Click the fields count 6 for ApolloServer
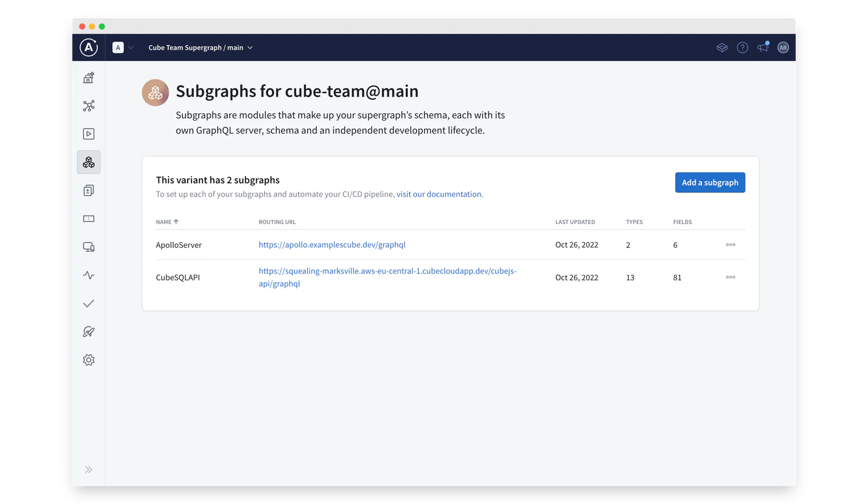The height and width of the screenshot is (504, 868). click(675, 245)
